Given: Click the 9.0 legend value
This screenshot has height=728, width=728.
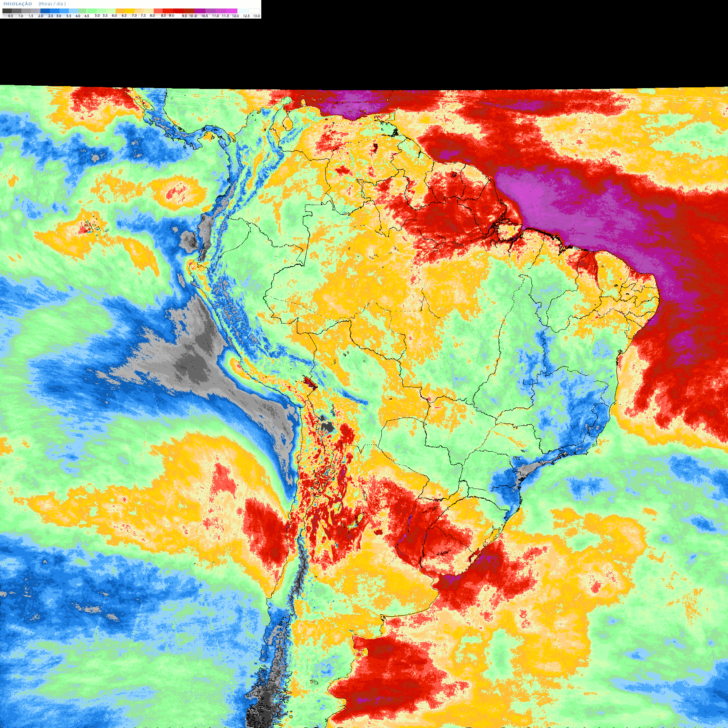Looking at the screenshot, I should 171,15.
